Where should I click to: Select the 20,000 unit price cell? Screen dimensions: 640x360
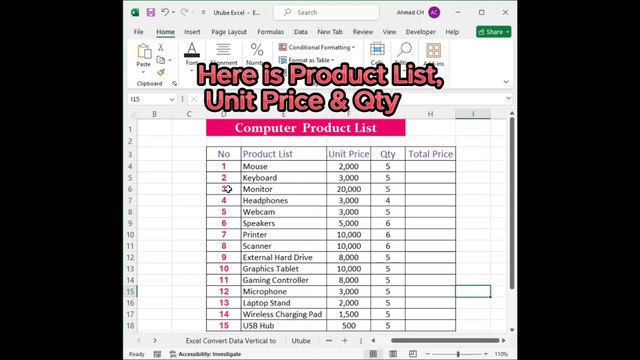point(349,189)
